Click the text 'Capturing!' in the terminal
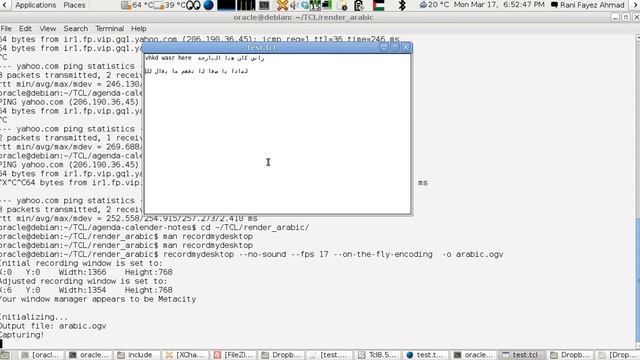 22,335
